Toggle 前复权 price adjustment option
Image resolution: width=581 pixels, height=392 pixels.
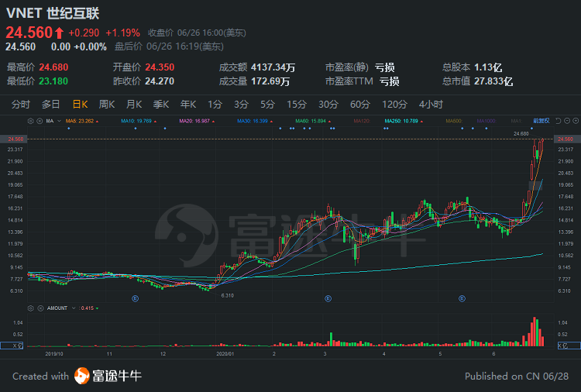point(541,121)
